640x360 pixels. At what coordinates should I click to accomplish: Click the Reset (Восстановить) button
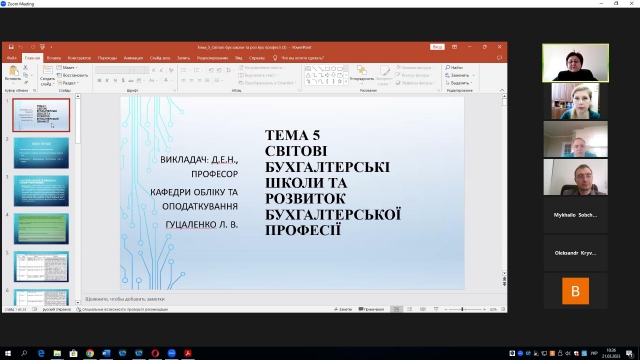pos(72,75)
